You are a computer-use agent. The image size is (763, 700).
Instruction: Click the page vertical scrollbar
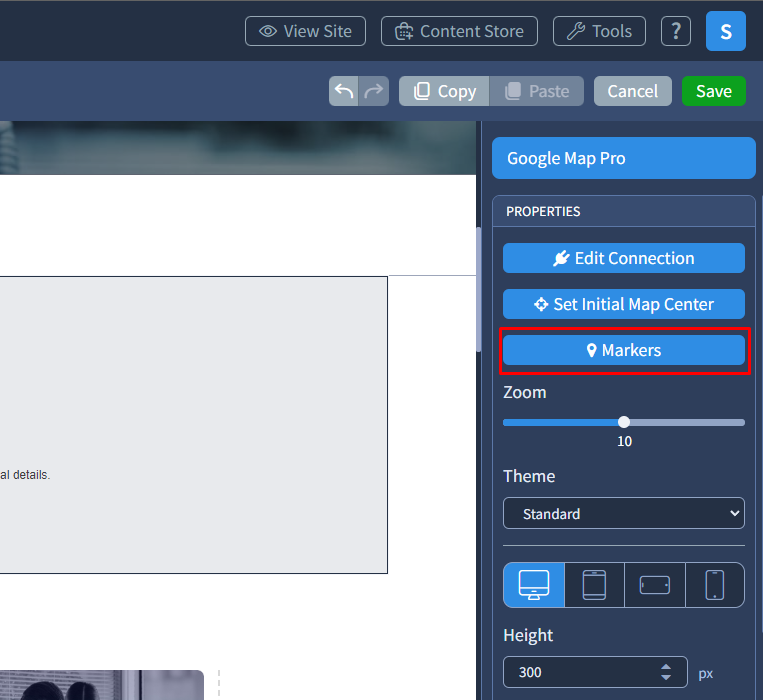point(478,289)
